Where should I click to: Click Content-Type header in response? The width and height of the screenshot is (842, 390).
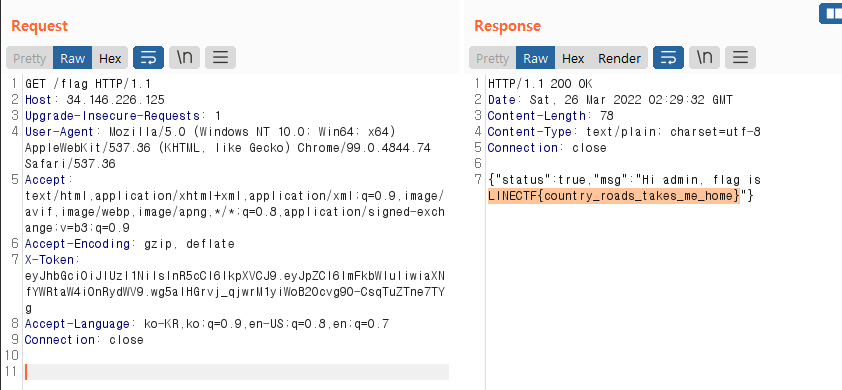point(624,132)
